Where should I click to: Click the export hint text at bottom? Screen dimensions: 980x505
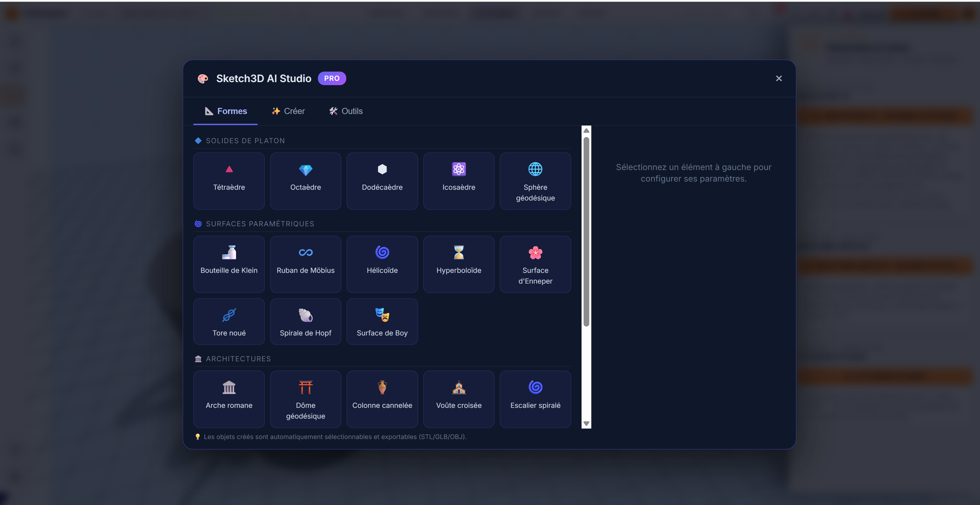335,436
